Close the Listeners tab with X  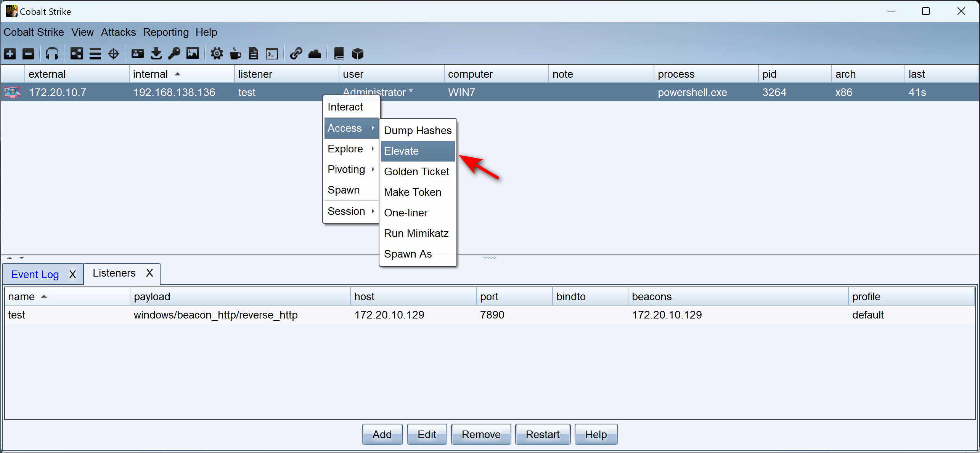(x=149, y=273)
